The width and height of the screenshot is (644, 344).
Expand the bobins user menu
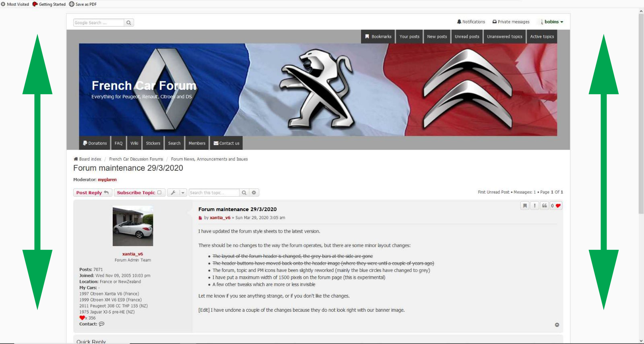tap(553, 22)
